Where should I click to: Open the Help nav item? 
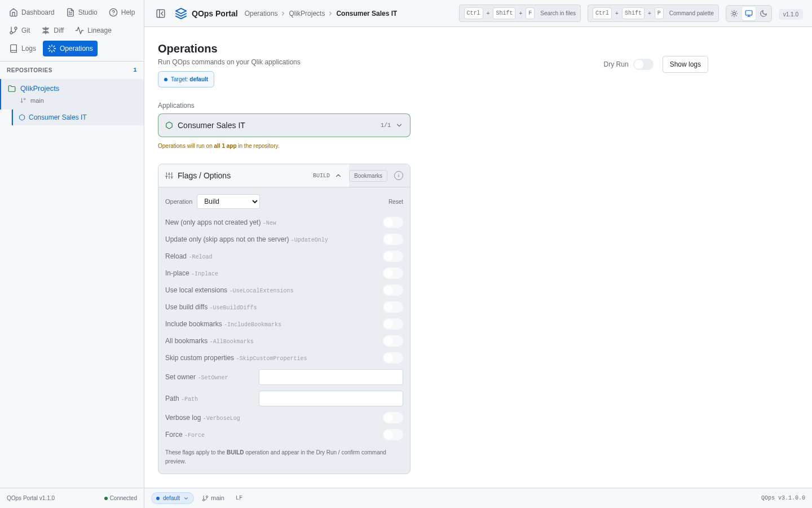pos(122,12)
